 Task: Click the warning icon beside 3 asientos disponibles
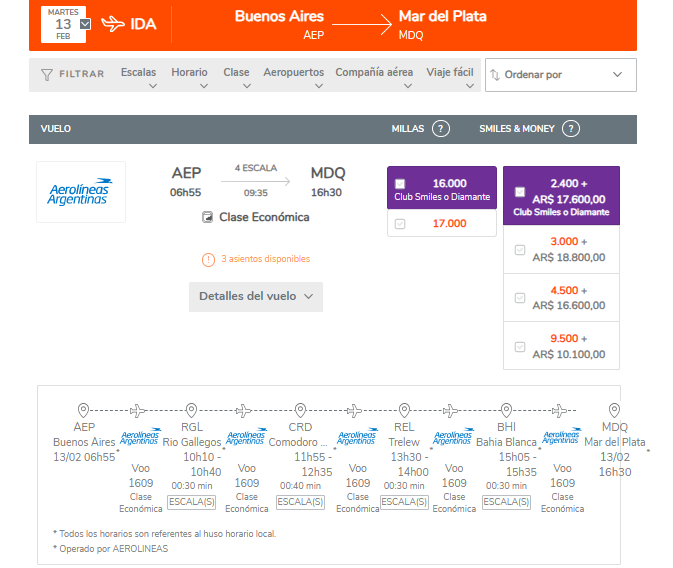coord(208,259)
